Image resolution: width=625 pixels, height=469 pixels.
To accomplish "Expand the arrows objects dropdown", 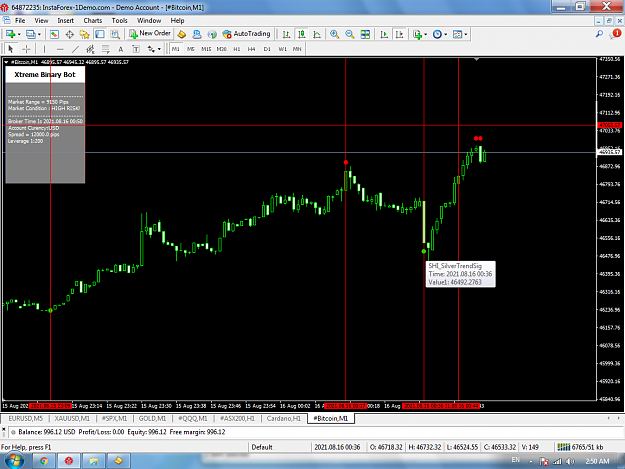I will point(159,49).
